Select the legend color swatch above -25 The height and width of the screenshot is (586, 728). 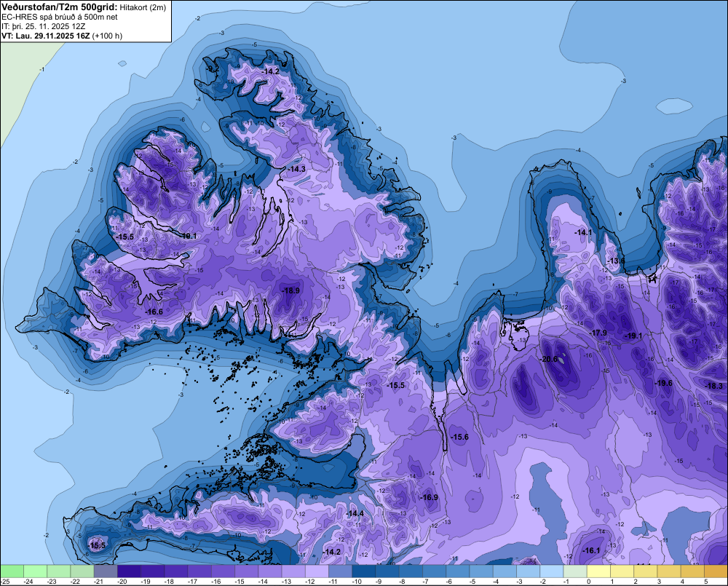(12, 571)
